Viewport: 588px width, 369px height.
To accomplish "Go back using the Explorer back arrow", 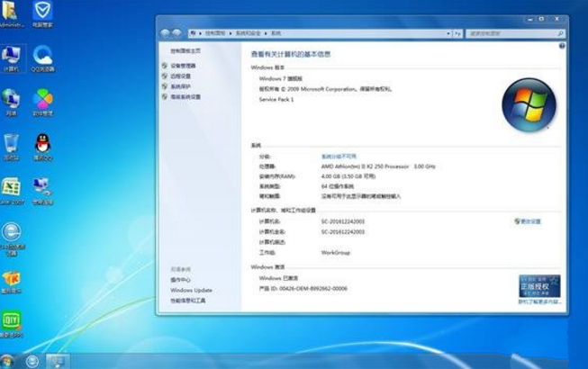I will [x=165, y=33].
